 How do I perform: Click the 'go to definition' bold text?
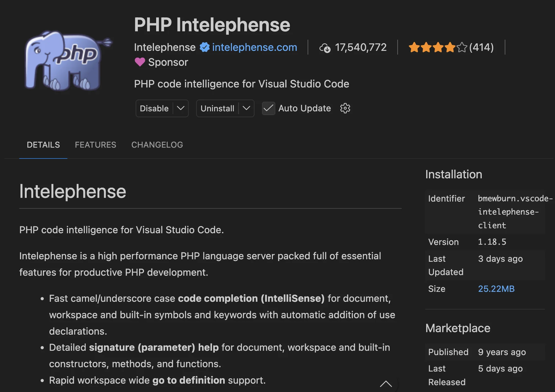pos(189,380)
